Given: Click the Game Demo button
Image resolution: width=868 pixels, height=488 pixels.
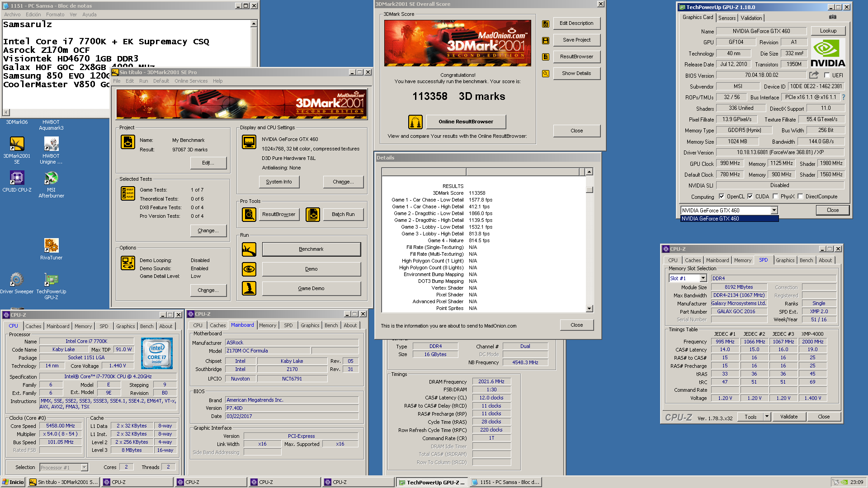Looking at the screenshot, I should coord(311,288).
